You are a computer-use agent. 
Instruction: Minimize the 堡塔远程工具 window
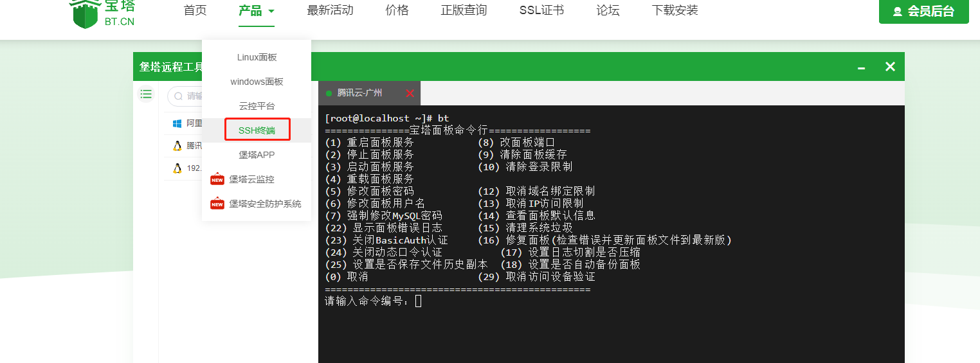coord(862,67)
